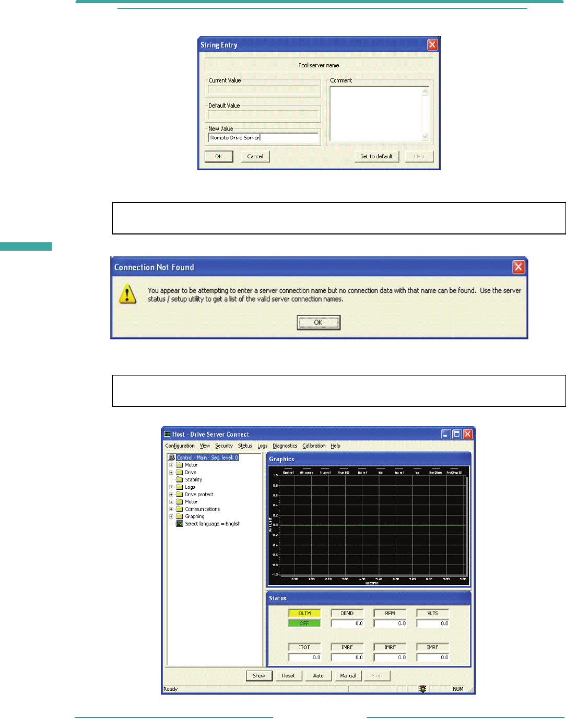566x728 pixels.
Task: Click the ITOT status label
Action: pyautogui.click(x=304, y=647)
